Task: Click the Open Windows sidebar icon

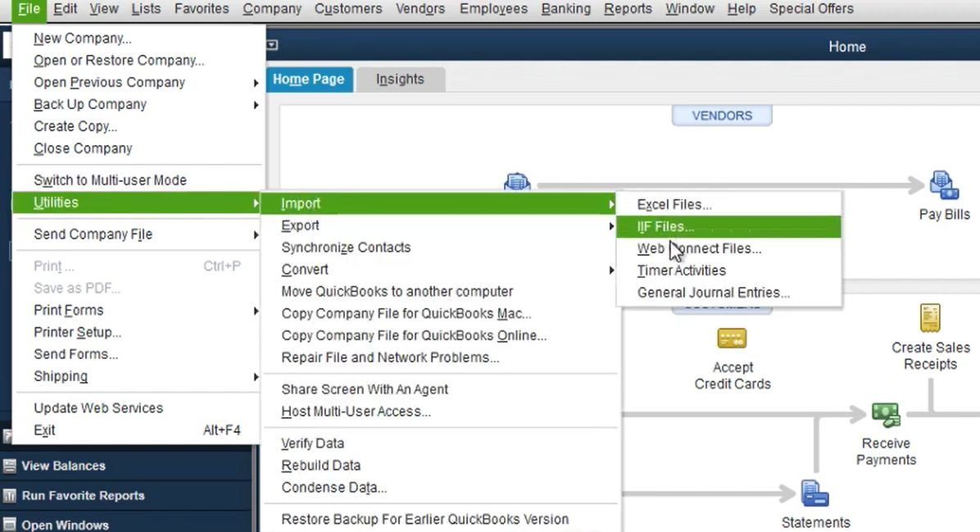Action: 9,525
